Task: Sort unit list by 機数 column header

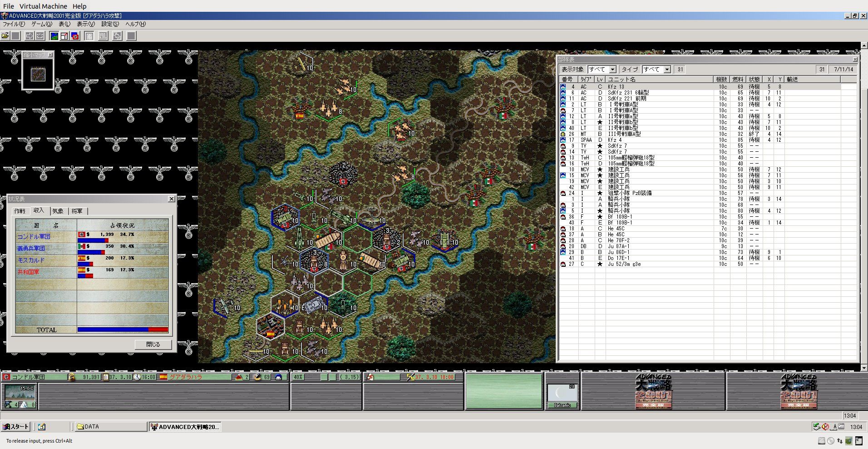Action: click(722, 80)
